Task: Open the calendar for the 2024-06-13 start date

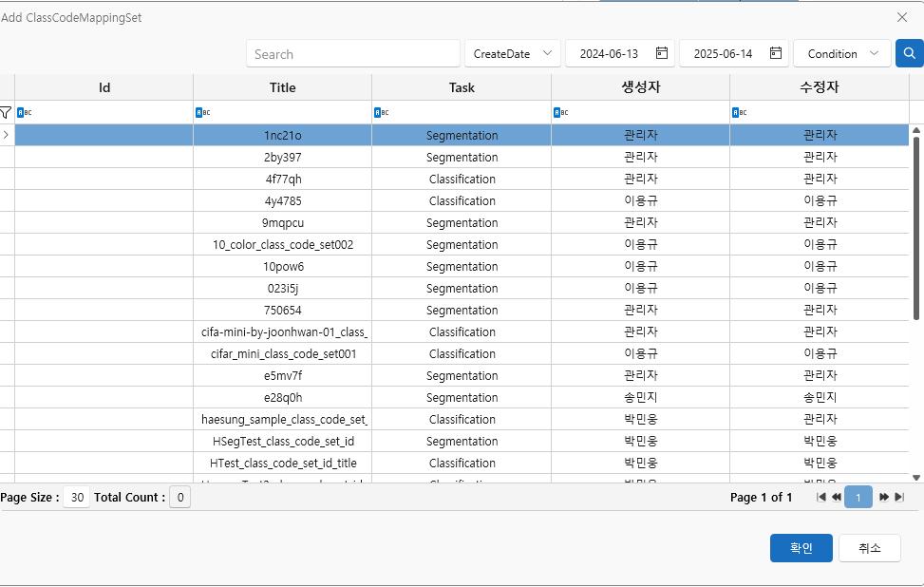Action: (662, 53)
